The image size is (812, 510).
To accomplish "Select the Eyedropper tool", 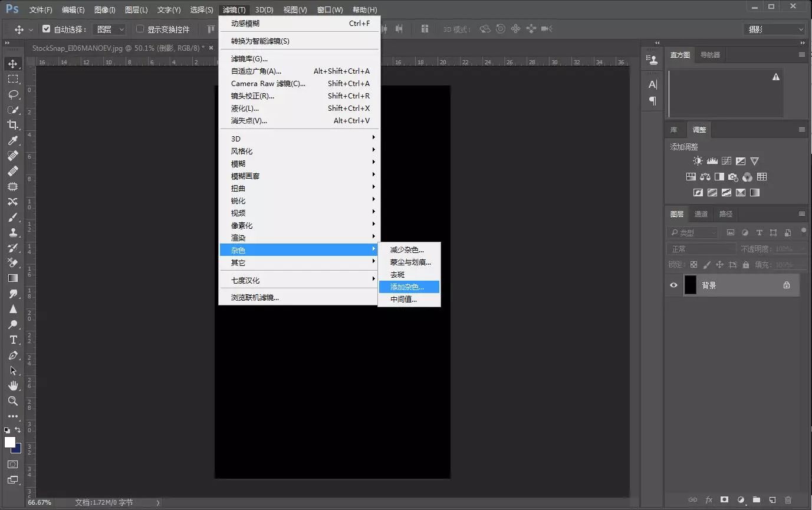I will (13, 140).
